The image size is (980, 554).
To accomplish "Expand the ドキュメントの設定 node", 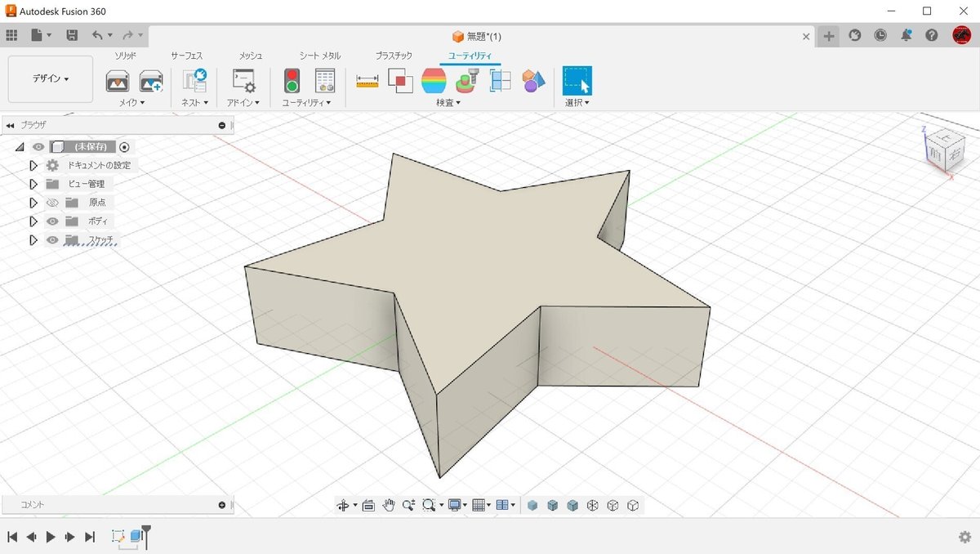I will pyautogui.click(x=33, y=165).
